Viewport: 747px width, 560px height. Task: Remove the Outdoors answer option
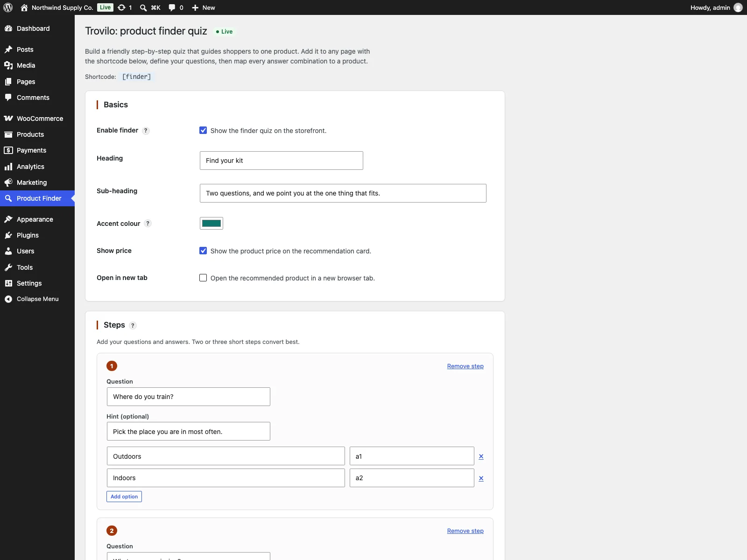click(x=481, y=456)
